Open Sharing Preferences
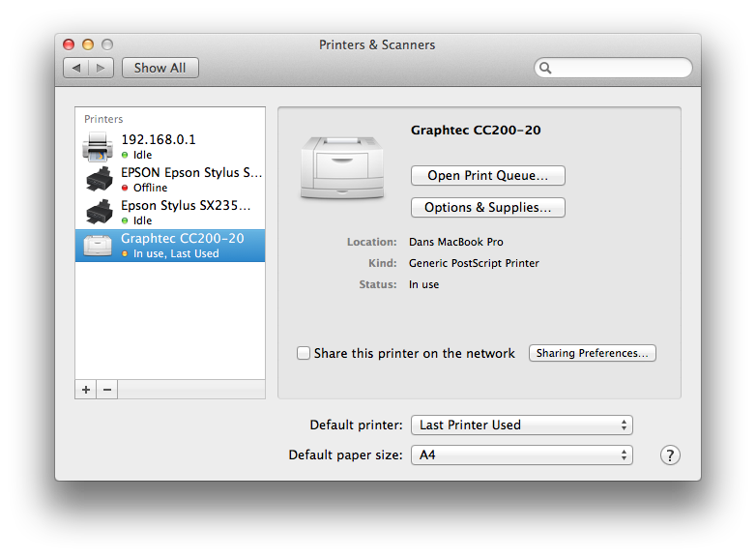This screenshot has width=756, height=557. click(x=592, y=353)
